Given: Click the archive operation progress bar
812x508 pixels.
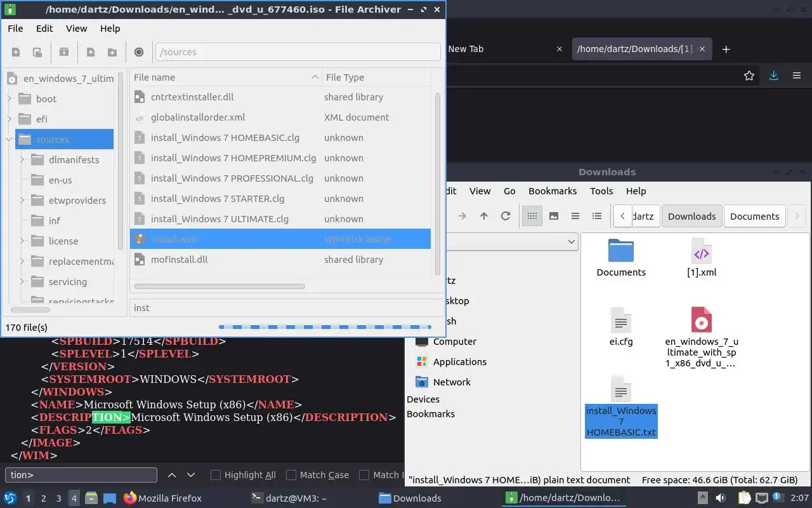Looking at the screenshot, I should pos(325,327).
